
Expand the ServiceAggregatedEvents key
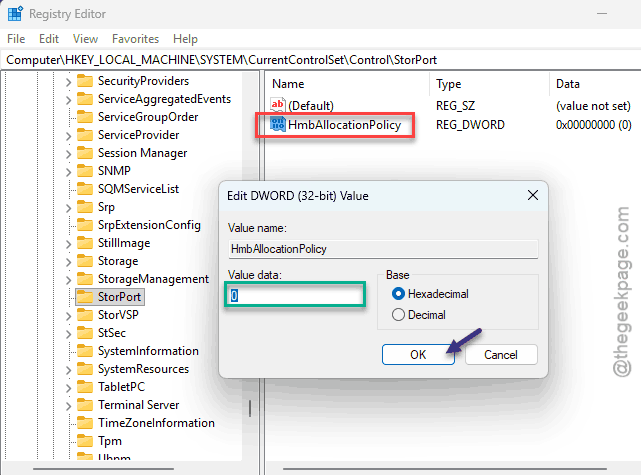68,100
